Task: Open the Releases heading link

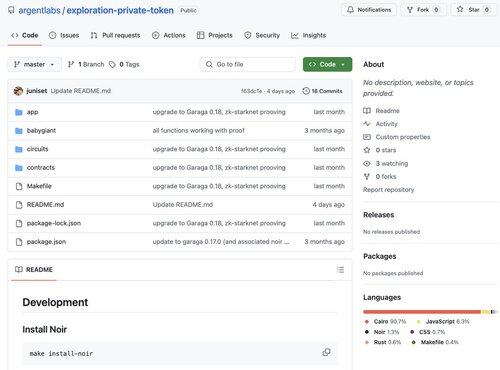Action: [x=379, y=215]
